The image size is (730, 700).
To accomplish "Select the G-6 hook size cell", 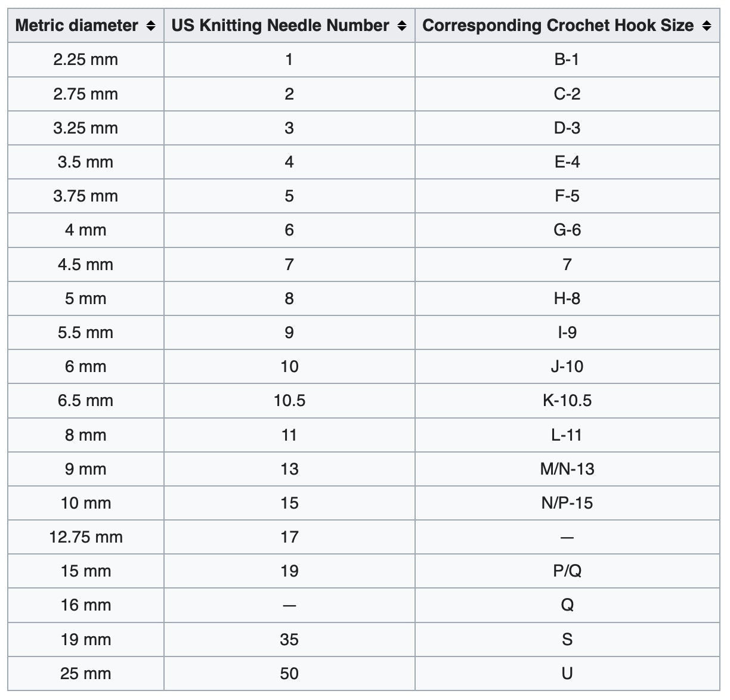I will point(567,230).
